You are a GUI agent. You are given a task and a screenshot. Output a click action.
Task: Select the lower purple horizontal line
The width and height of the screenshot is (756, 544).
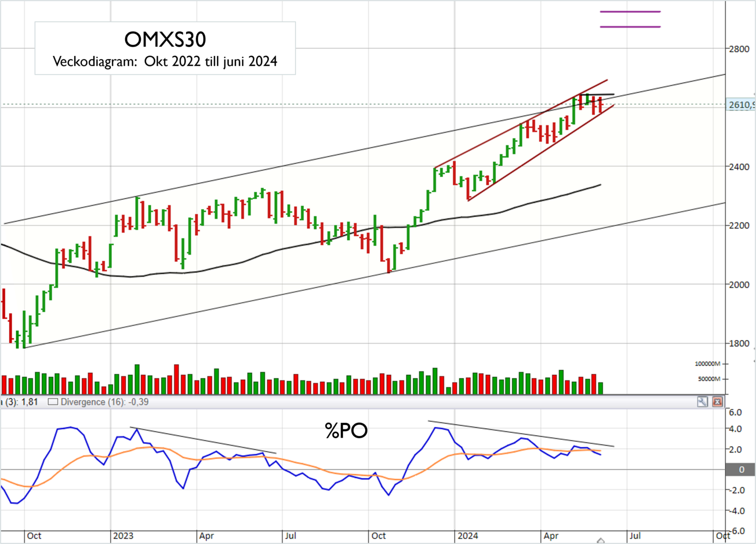point(630,27)
